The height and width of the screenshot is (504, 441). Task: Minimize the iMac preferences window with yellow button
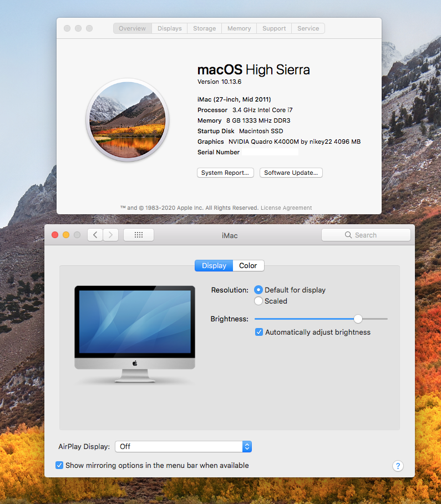point(66,235)
